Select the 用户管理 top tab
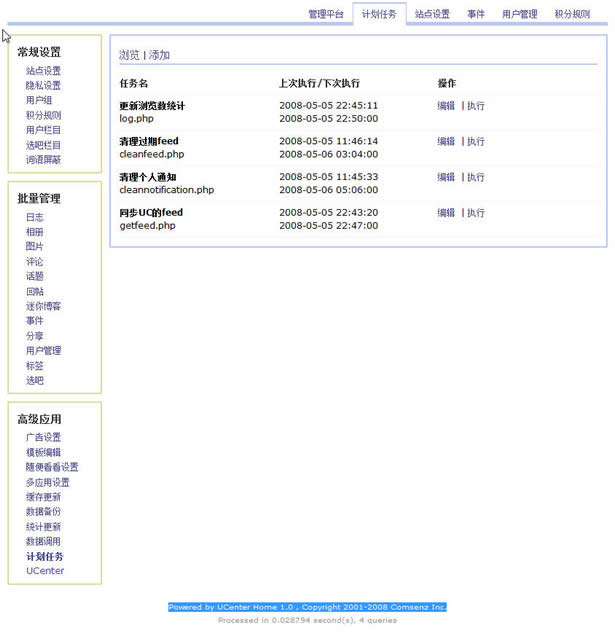The width and height of the screenshot is (615, 636). point(519,14)
